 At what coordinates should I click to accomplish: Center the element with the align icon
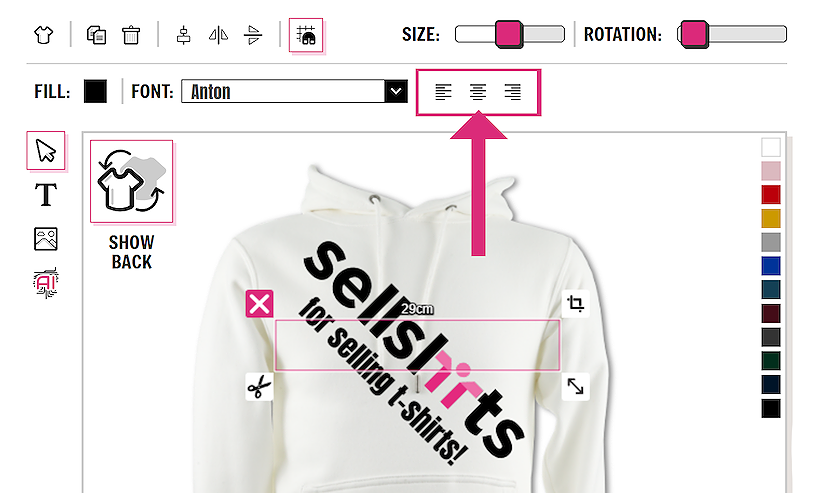(x=184, y=35)
